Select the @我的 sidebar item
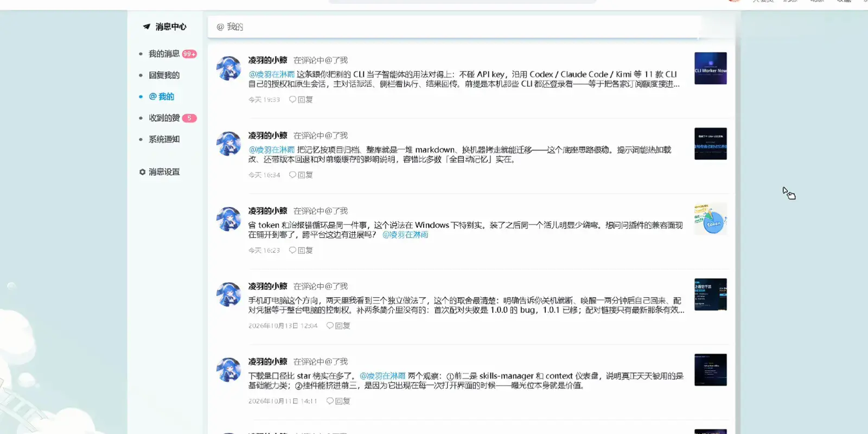The height and width of the screenshot is (434, 868). tap(161, 97)
